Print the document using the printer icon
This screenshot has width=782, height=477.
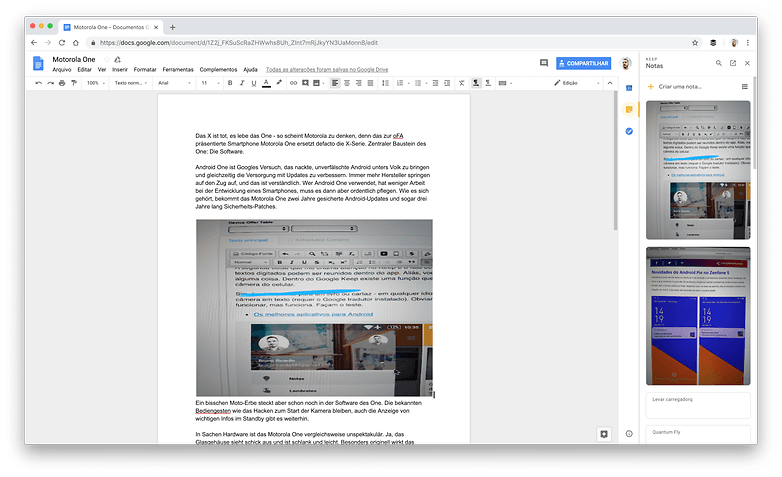click(x=62, y=83)
